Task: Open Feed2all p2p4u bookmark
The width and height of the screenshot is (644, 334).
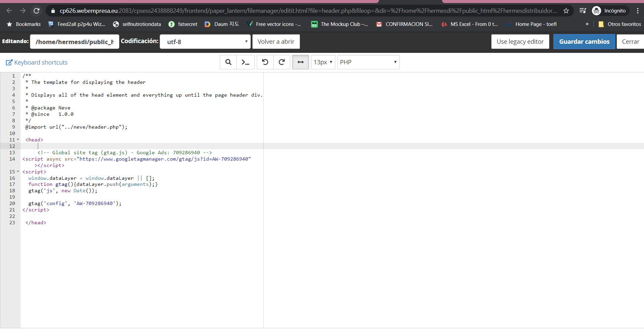Action: [76, 24]
